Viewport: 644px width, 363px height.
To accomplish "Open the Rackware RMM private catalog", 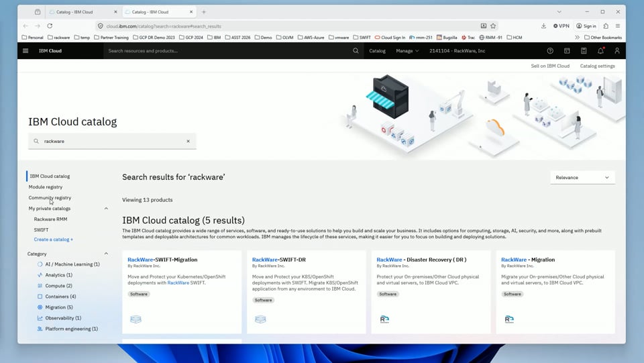I will coord(50,219).
